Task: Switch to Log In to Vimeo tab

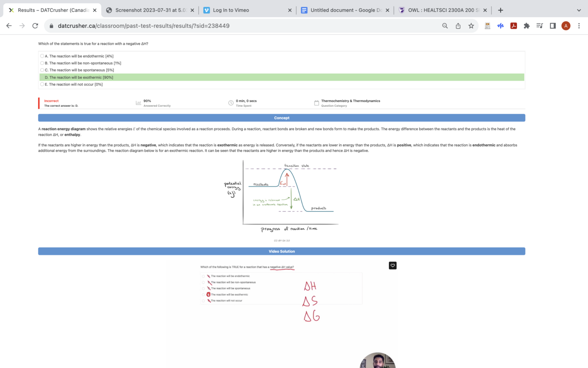Action: (247, 10)
